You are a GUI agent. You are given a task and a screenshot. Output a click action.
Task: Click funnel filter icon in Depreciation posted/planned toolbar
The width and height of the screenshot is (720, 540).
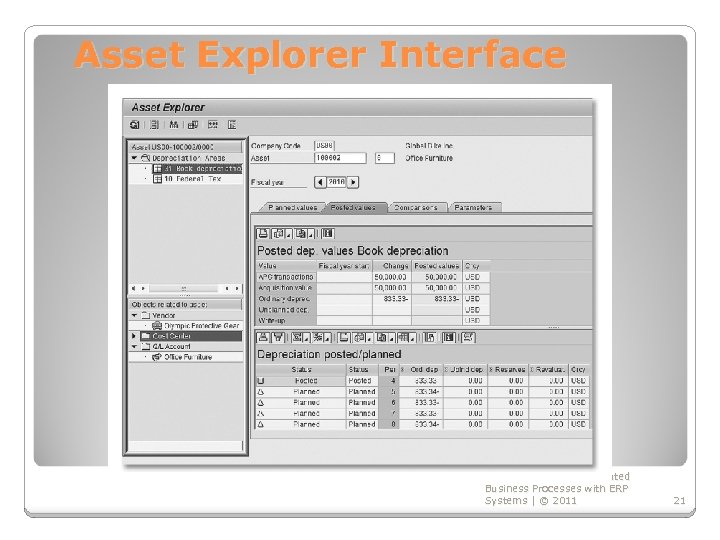coord(278,338)
